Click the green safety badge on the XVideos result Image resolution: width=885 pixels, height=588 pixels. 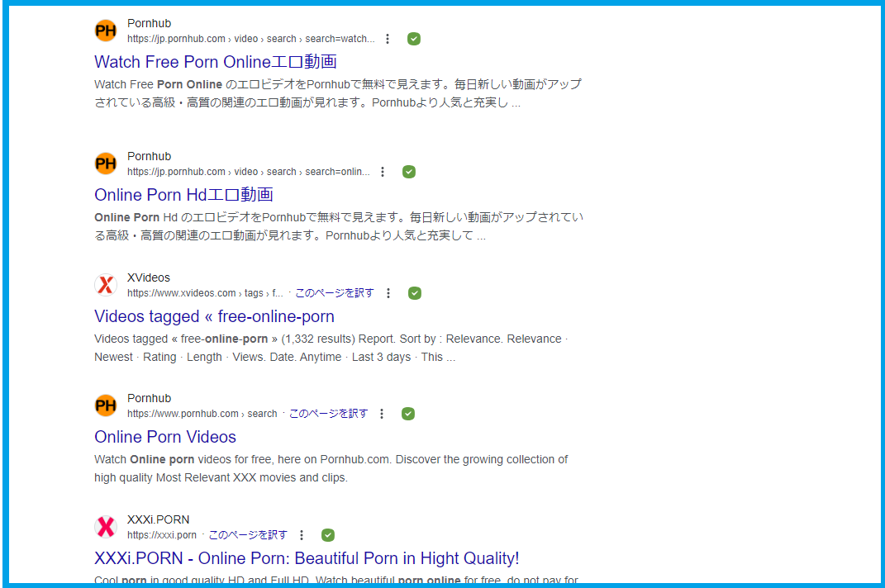[415, 293]
